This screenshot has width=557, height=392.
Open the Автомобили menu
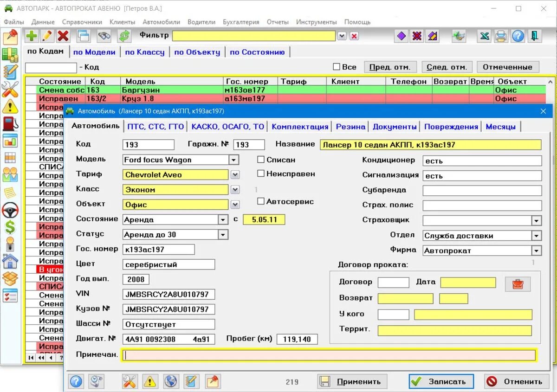(x=161, y=22)
